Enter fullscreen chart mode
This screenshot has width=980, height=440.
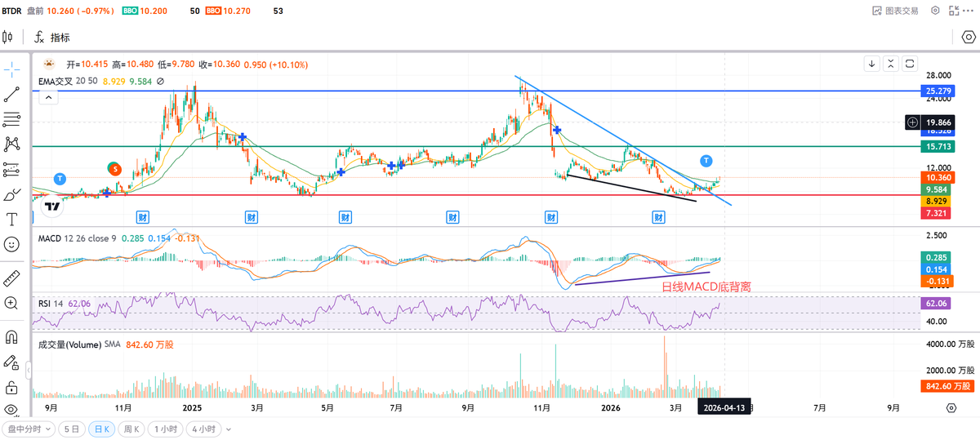[954, 11]
